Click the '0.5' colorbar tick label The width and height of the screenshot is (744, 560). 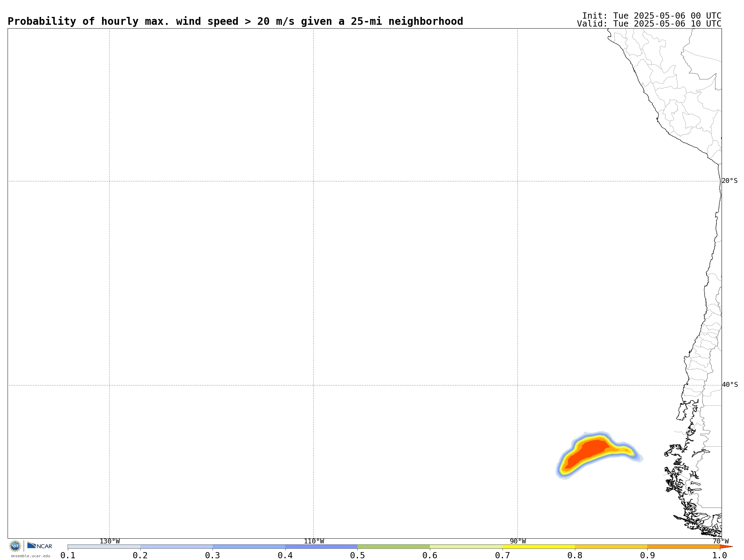[358, 556]
